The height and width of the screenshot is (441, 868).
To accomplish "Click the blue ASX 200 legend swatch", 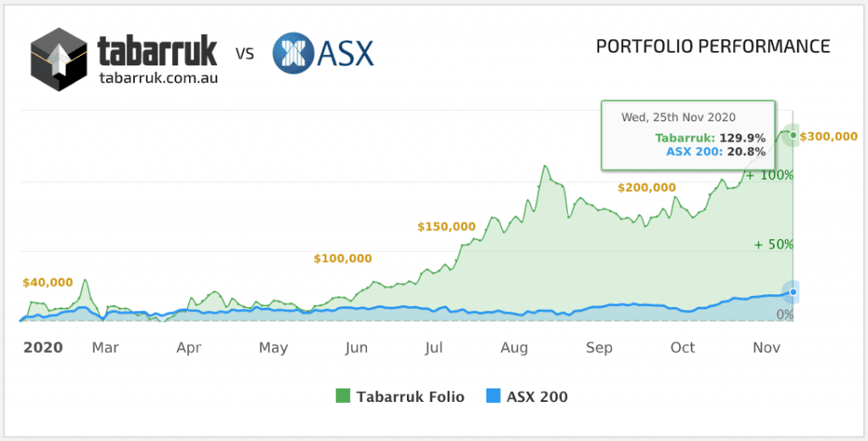I will click(x=493, y=396).
